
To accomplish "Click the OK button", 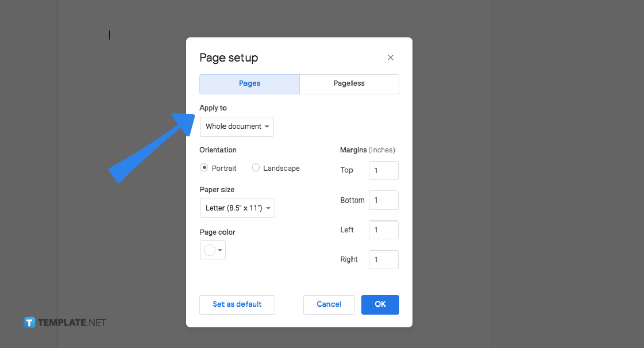I will (380, 304).
